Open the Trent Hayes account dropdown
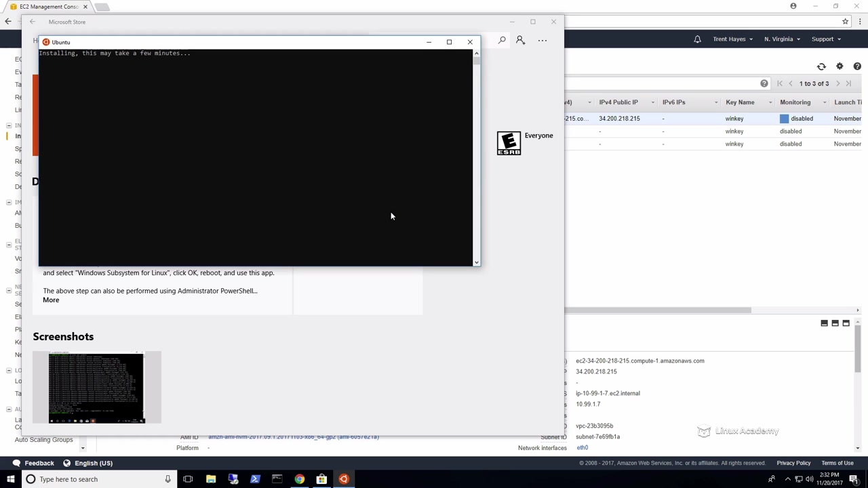 (732, 39)
